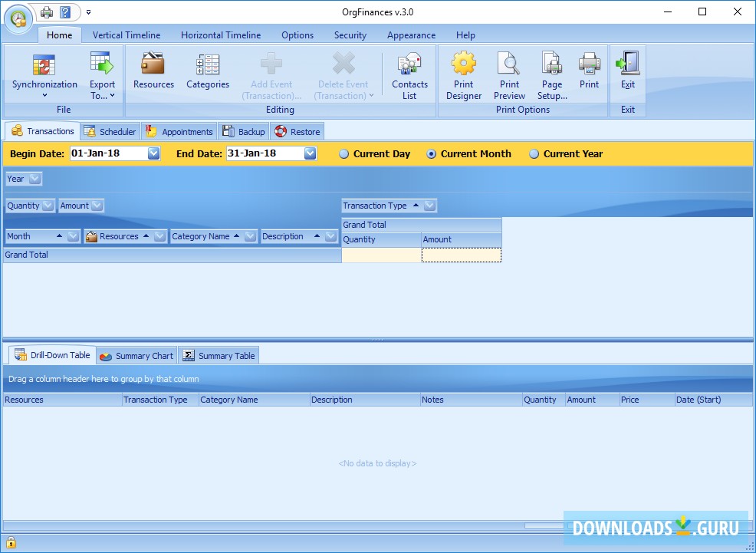
Task: Click the Export To ribbon button
Action: (x=102, y=76)
